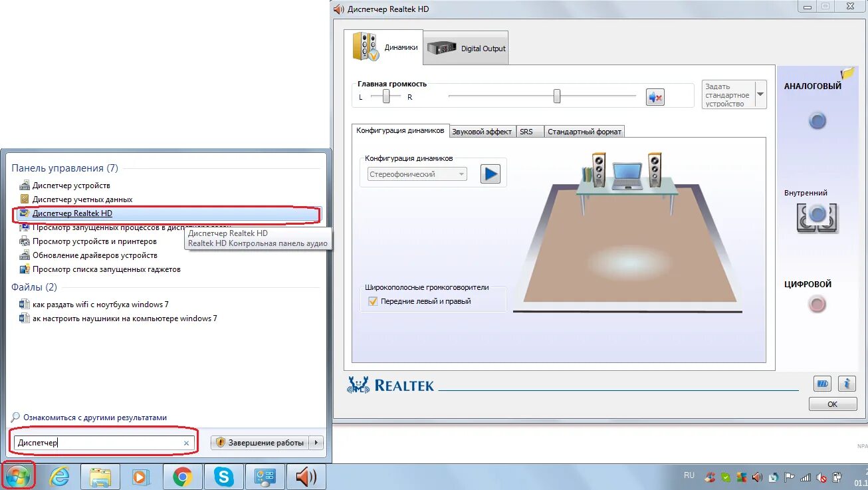Screen dimensions: 868x490
Task: Open Просмотр устройств и принтеров
Action: [94, 241]
